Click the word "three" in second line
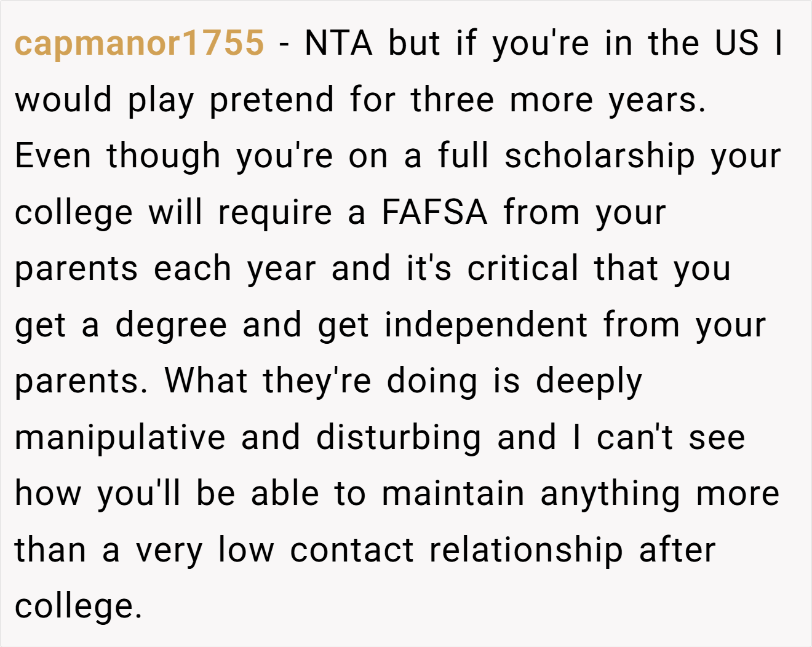The image size is (812, 647). click(x=452, y=100)
